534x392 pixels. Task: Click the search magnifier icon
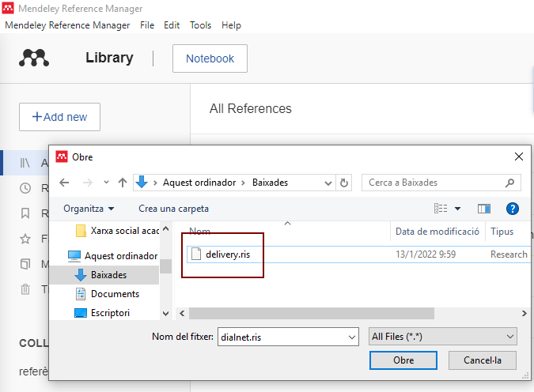[509, 183]
